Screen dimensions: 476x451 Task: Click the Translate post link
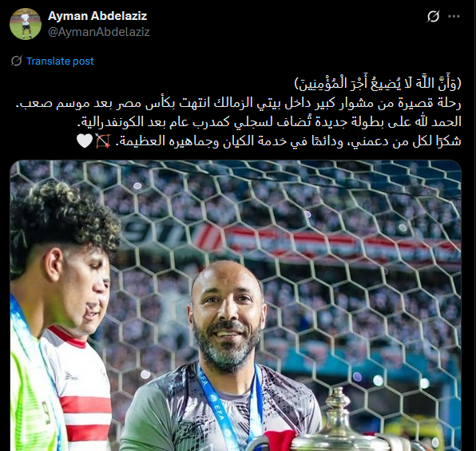coord(60,61)
